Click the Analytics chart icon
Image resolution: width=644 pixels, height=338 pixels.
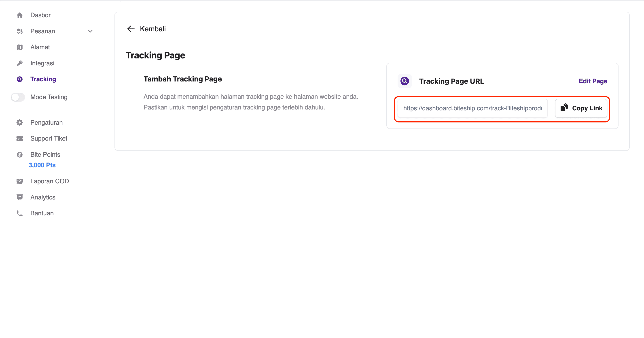tap(19, 197)
